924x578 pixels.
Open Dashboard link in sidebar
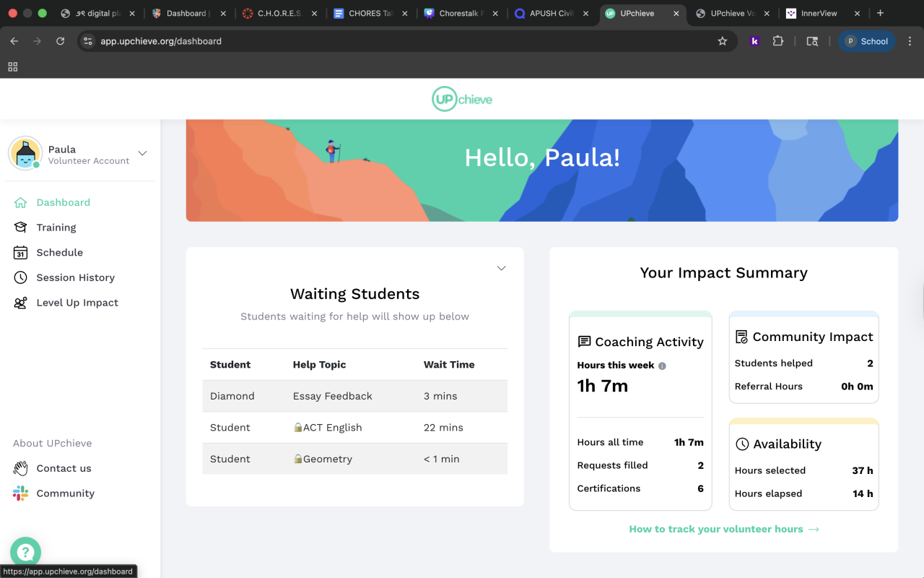coord(64,202)
